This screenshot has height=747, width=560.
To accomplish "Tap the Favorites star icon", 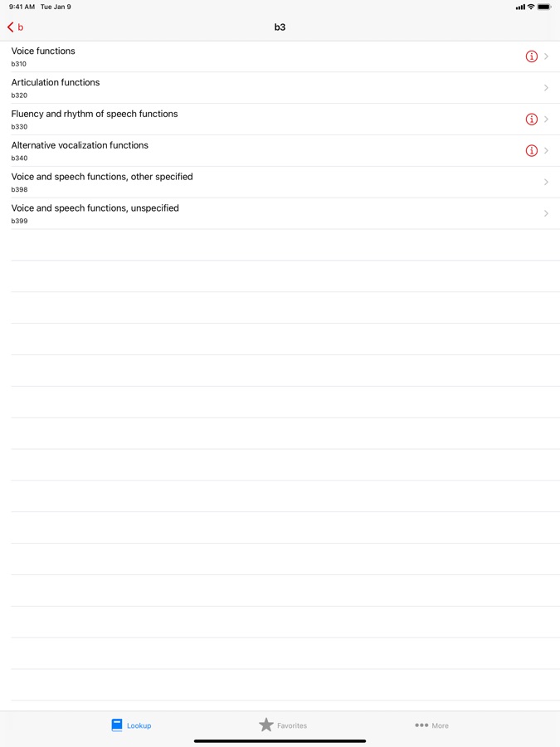I will [265, 725].
